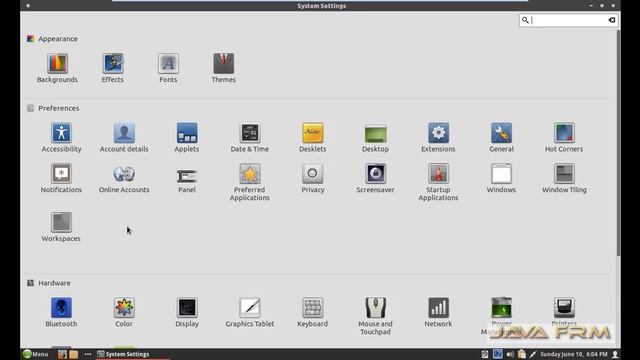The width and height of the screenshot is (640, 360).
Task: Open the Panel settings
Action: pos(187,181)
